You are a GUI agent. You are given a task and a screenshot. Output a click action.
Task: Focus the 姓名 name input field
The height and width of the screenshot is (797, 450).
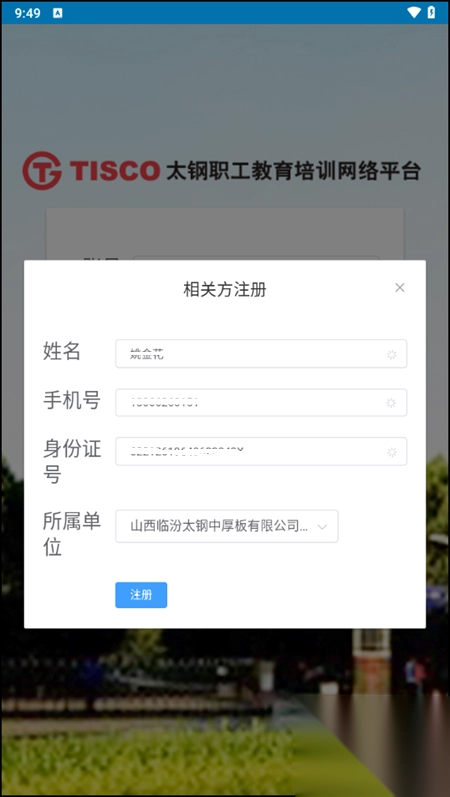pos(261,354)
